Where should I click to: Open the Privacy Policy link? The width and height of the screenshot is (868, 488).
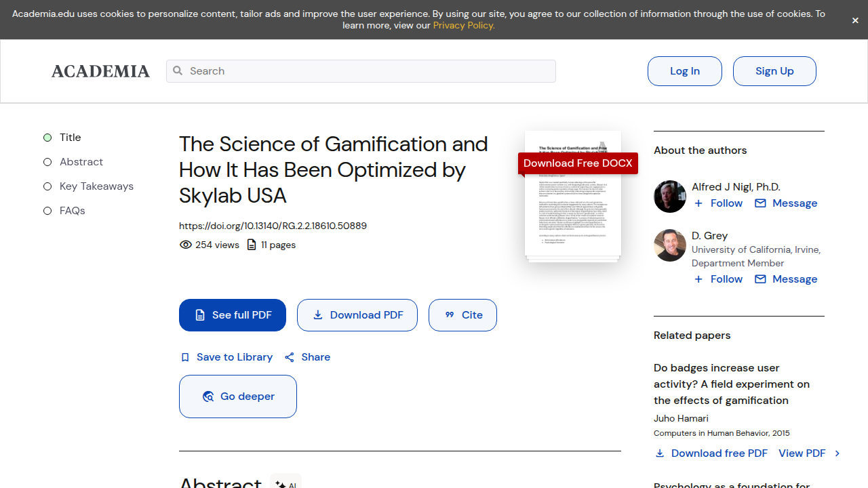click(464, 25)
